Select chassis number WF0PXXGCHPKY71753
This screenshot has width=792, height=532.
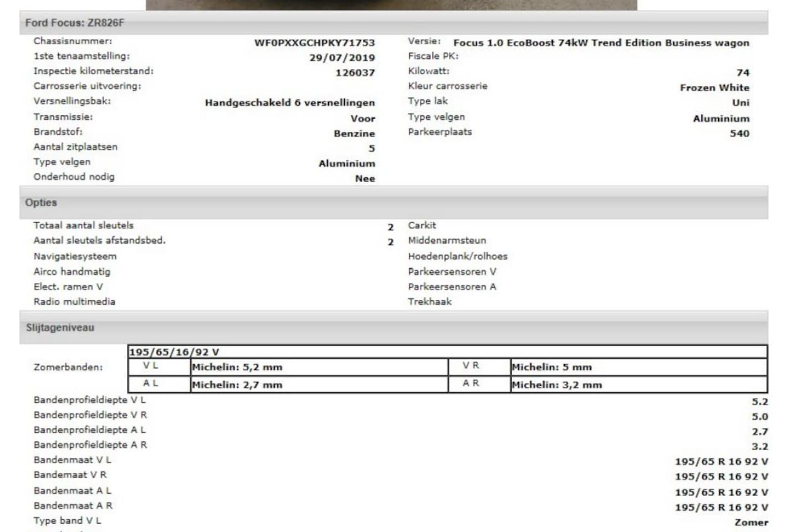[314, 43]
